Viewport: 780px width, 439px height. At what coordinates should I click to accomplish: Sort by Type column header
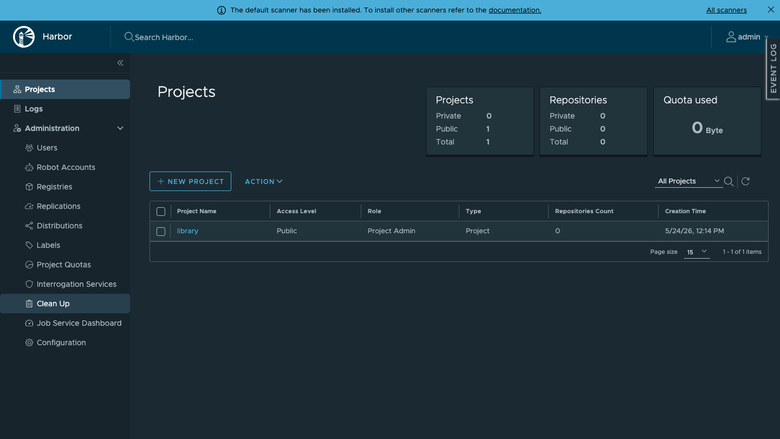pos(473,211)
